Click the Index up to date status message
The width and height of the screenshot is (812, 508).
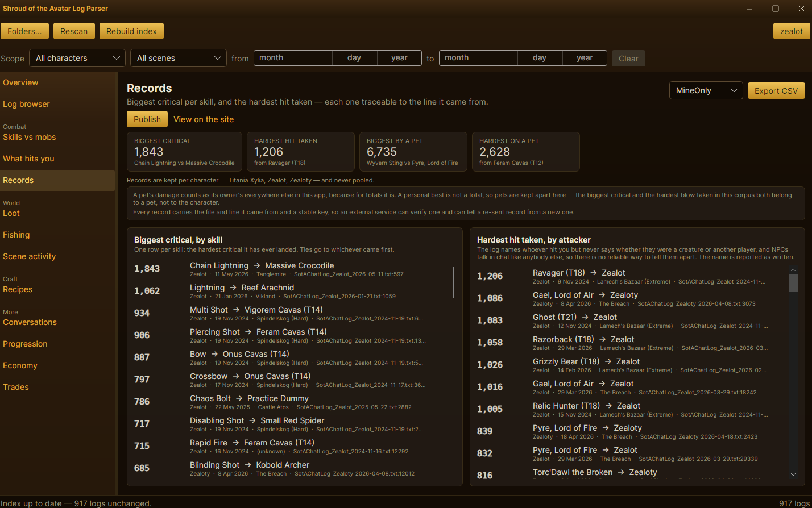[76, 503]
